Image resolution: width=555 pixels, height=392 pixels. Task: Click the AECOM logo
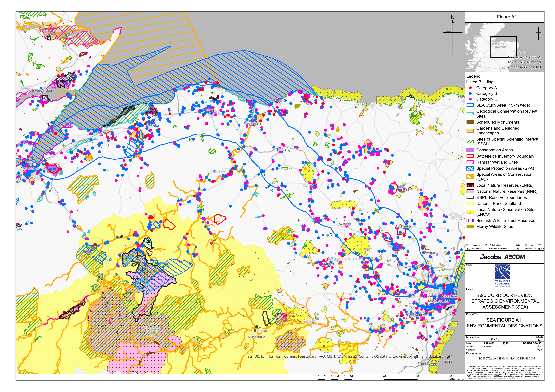pos(514,257)
